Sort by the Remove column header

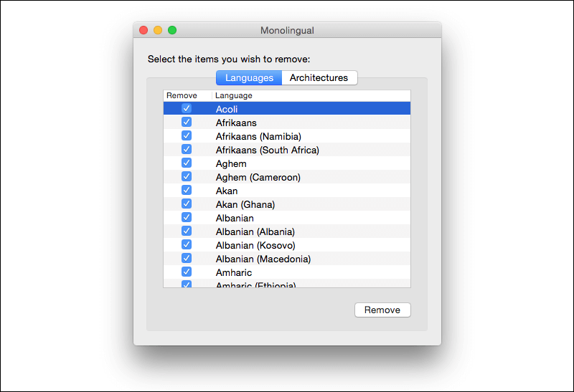point(187,95)
